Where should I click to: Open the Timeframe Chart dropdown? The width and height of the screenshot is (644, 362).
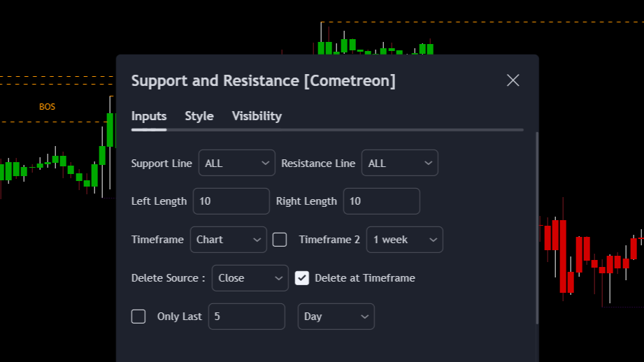click(228, 240)
